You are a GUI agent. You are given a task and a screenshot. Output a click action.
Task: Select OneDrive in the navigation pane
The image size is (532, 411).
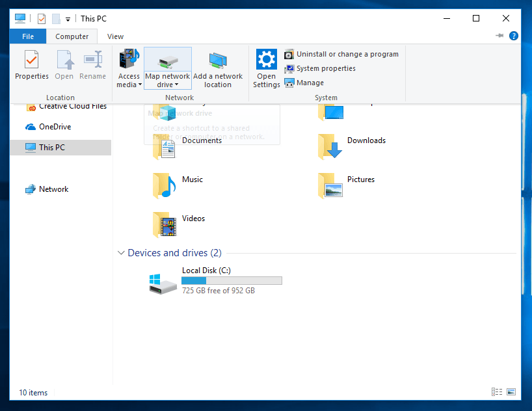[x=54, y=127]
